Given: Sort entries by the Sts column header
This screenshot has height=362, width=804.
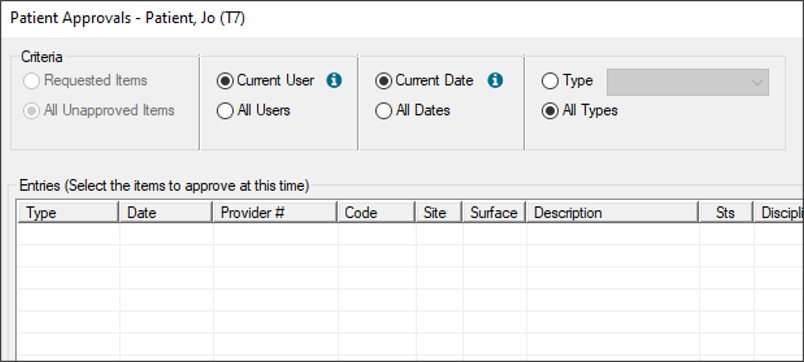Looking at the screenshot, I should point(726,212).
